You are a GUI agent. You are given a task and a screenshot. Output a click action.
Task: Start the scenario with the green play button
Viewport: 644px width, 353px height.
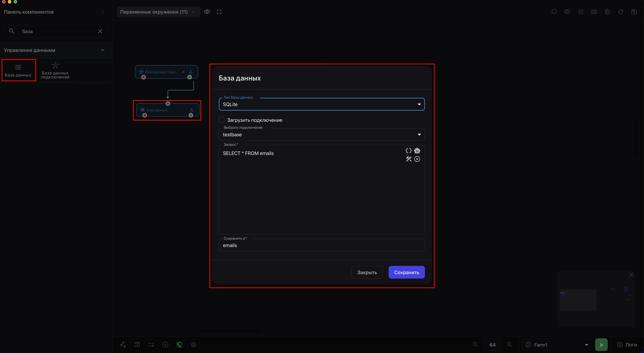pos(601,345)
